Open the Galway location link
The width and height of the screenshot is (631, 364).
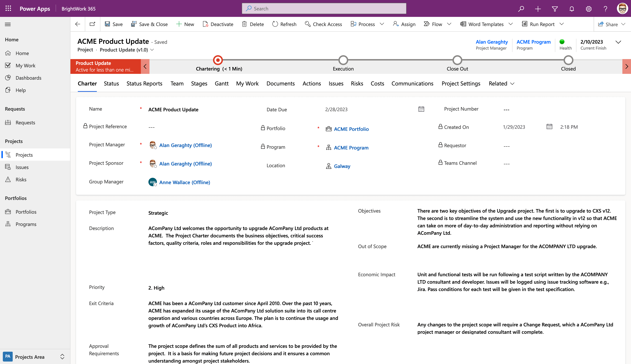[342, 166]
